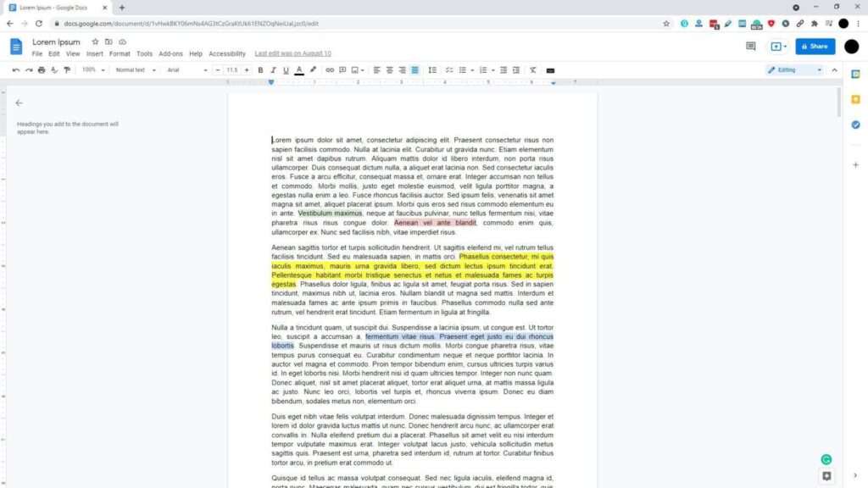Open the Google account avatar in Docs
Viewport: 868px width, 488px height.
[851, 47]
